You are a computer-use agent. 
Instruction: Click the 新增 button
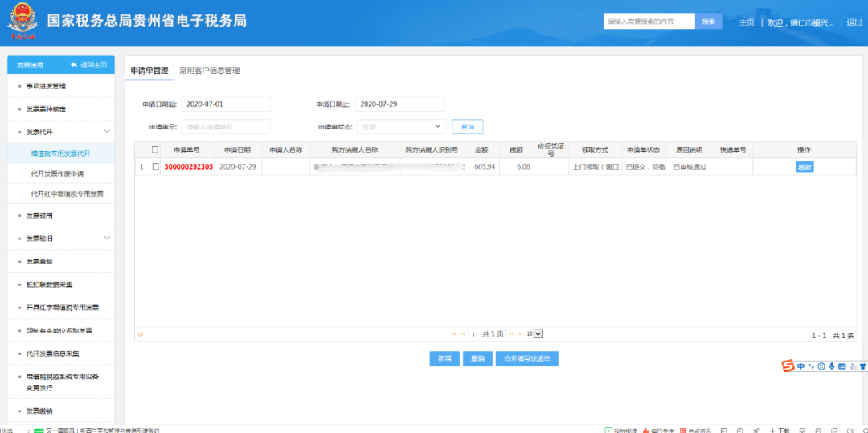pos(444,358)
